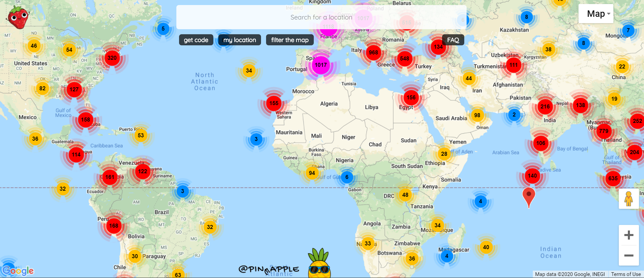Click the my location button
Image resolution: width=644 pixels, height=278 pixels.
pos(240,40)
